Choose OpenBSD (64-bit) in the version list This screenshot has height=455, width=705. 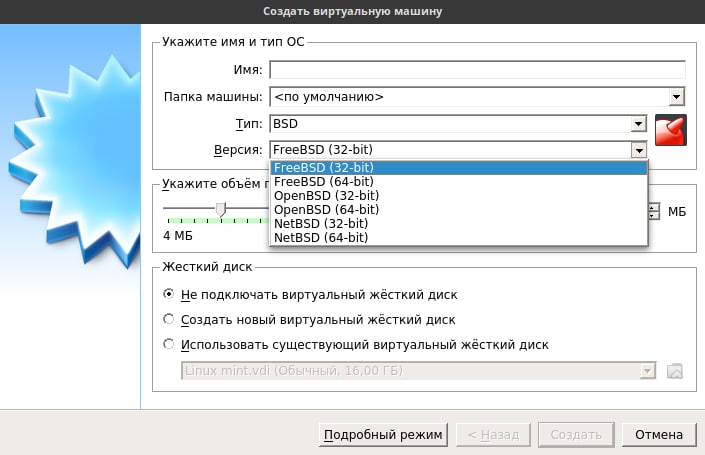459,210
